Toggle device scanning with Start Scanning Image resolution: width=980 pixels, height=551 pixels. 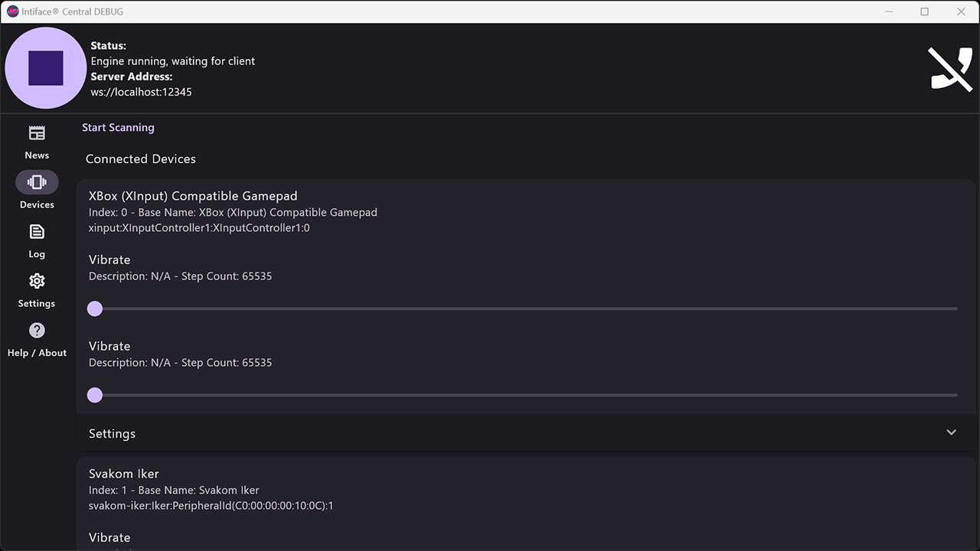(118, 127)
